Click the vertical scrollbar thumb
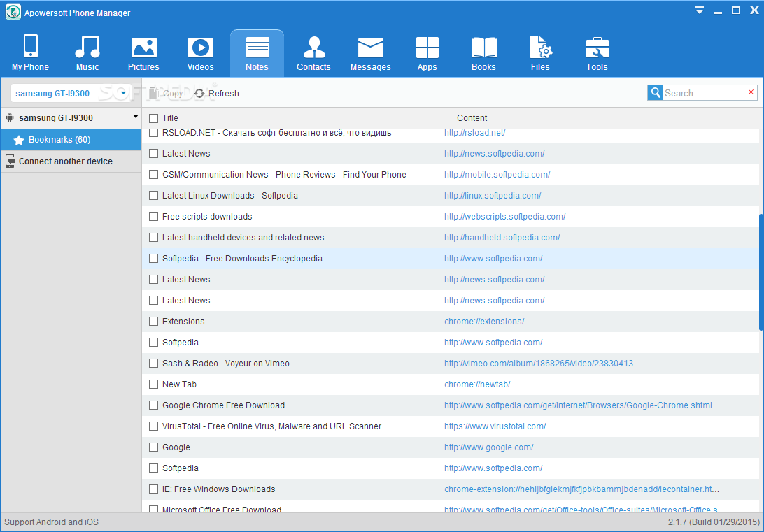Viewport: 764px width, 532px height. [761, 273]
